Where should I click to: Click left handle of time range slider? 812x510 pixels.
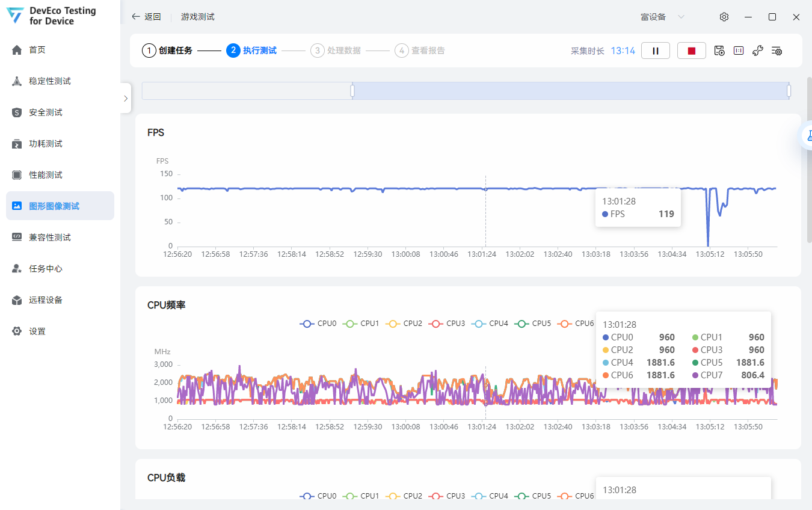click(x=352, y=91)
